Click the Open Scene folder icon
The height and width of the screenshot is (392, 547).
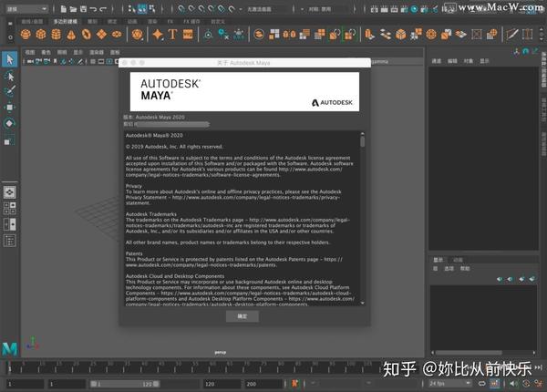(x=73, y=9)
